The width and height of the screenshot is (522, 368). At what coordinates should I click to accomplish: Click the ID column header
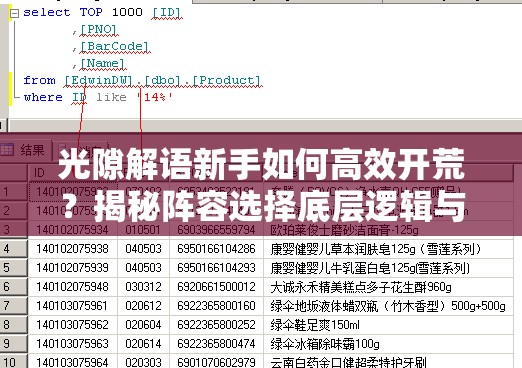73,173
